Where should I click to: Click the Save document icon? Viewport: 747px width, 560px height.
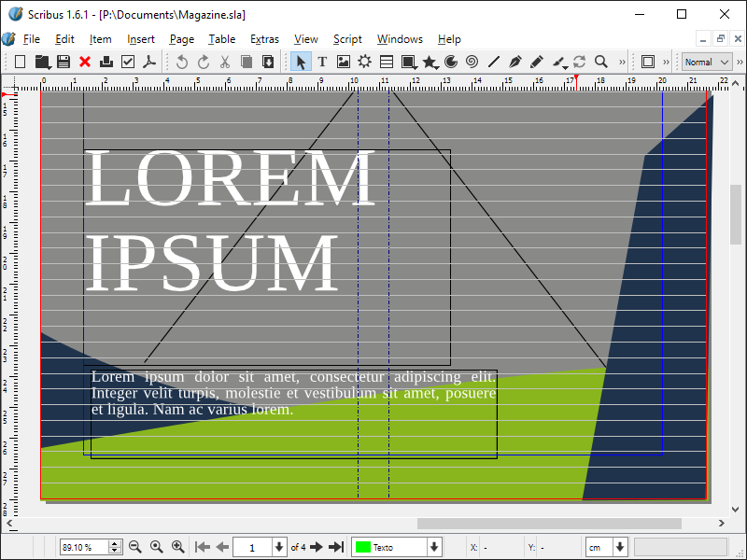point(63,62)
